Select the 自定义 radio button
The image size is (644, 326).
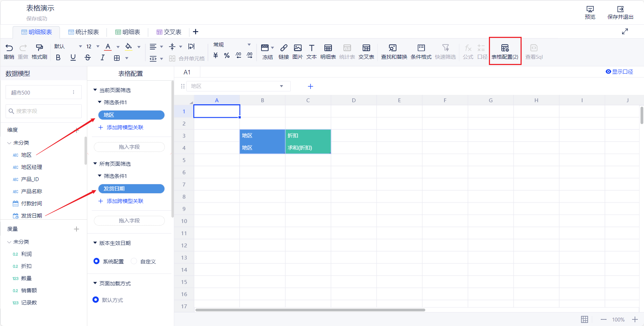click(134, 261)
